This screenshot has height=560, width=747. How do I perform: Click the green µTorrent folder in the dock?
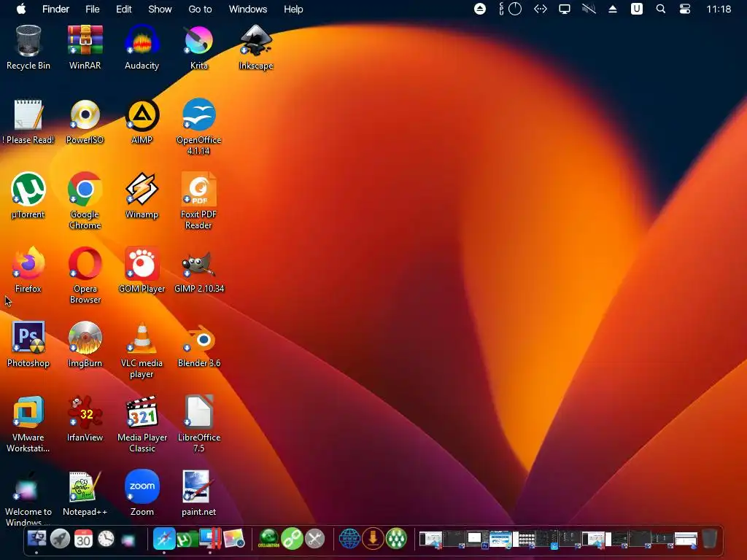[x=186, y=539]
